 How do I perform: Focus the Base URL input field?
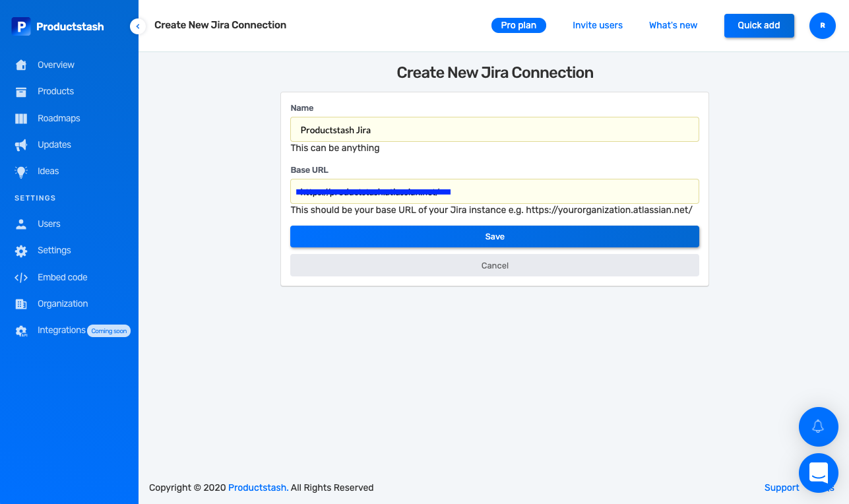(495, 191)
